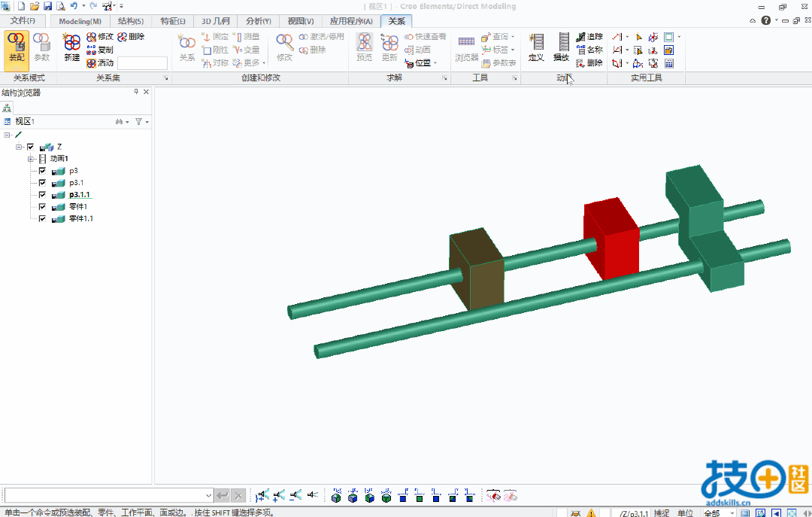Open the 求解 group dialog launcher
This screenshot has height=517, width=812.
tap(445, 78)
